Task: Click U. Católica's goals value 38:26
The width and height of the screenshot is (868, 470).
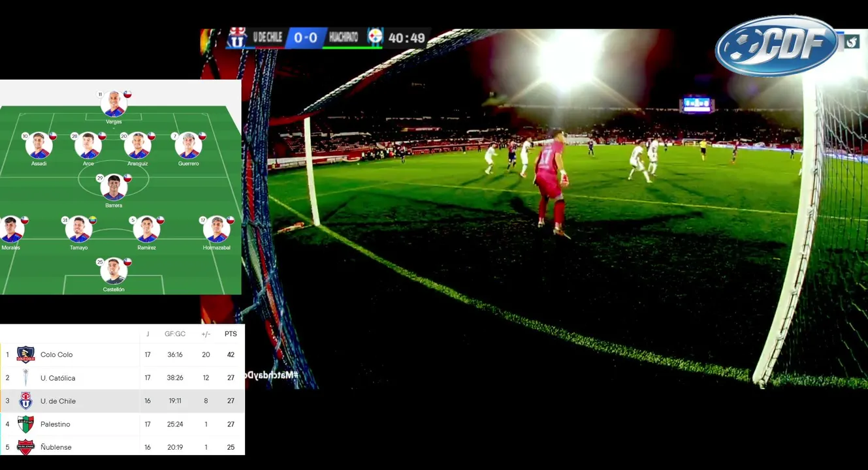Action: (175, 378)
